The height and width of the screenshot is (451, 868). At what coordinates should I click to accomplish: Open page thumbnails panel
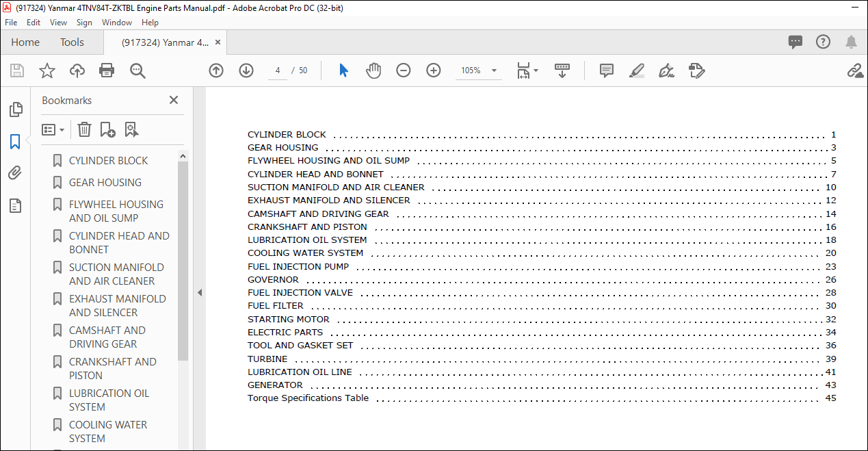(x=15, y=109)
